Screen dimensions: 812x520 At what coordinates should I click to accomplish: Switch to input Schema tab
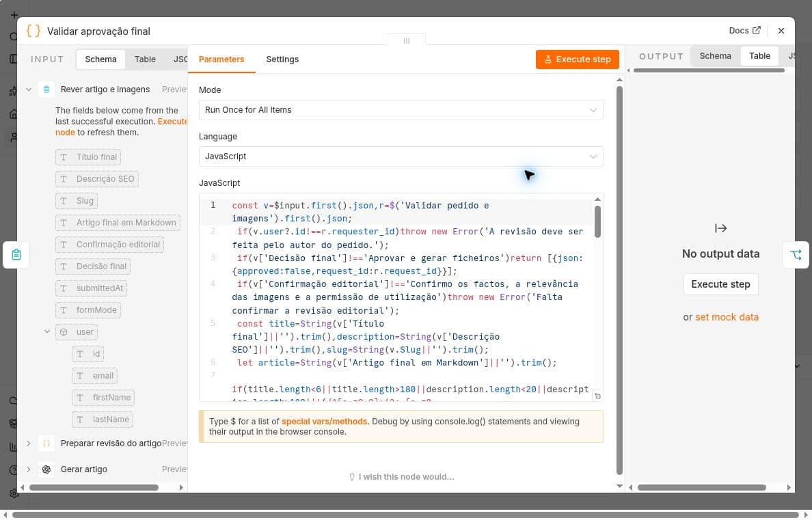(100, 59)
